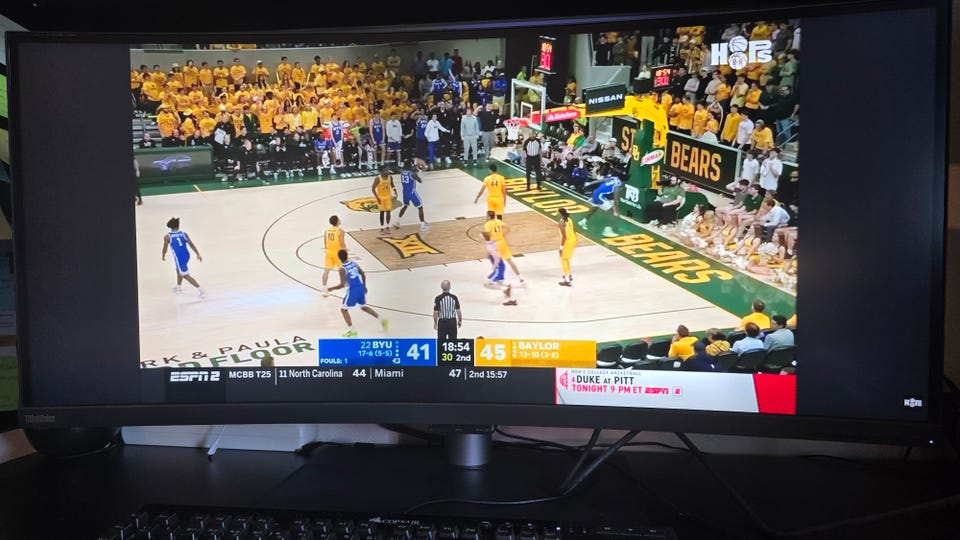Click the small watermark icon at screen corner

(x=912, y=402)
